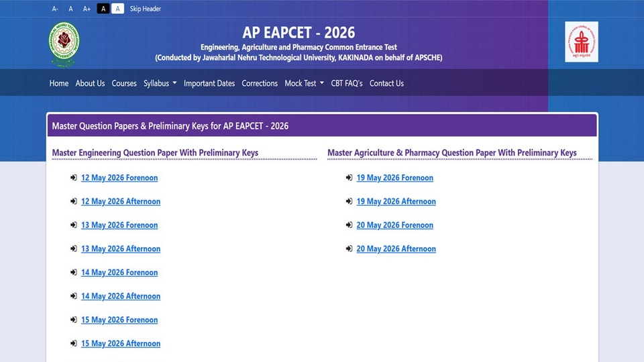
Task: Click Conducted by Jawaharlal Nehru Technological University text
Action: (299, 58)
